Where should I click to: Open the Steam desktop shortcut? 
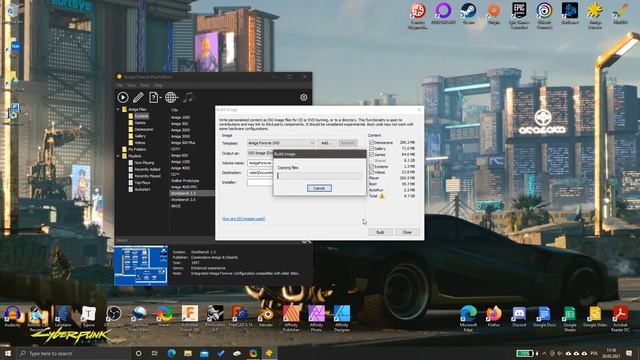(468, 14)
